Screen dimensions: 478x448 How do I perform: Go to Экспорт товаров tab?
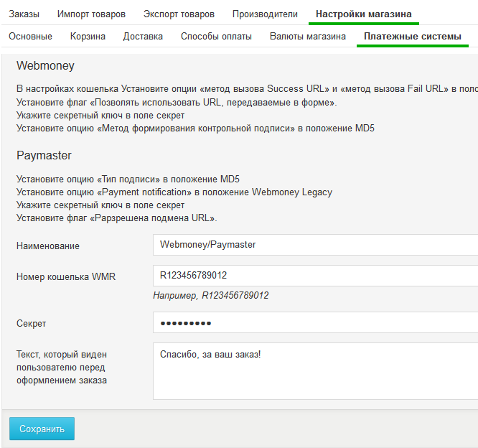click(x=179, y=14)
